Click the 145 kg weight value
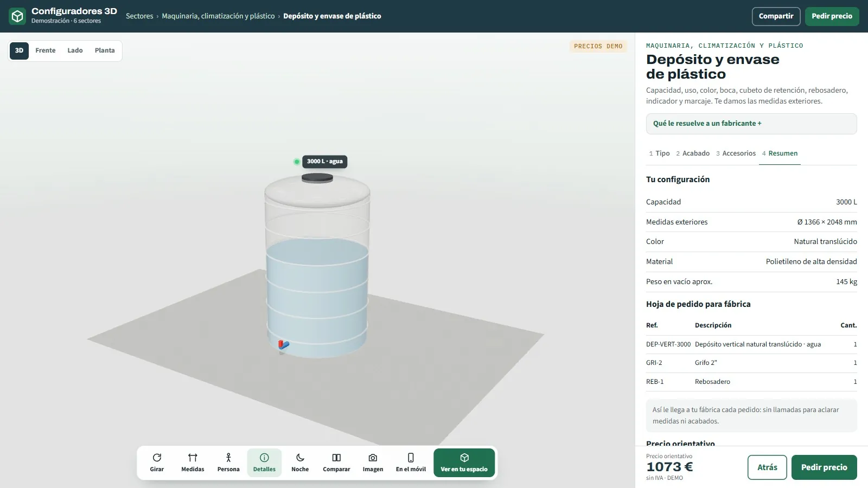Viewport: 868px width, 488px height. coord(847,282)
